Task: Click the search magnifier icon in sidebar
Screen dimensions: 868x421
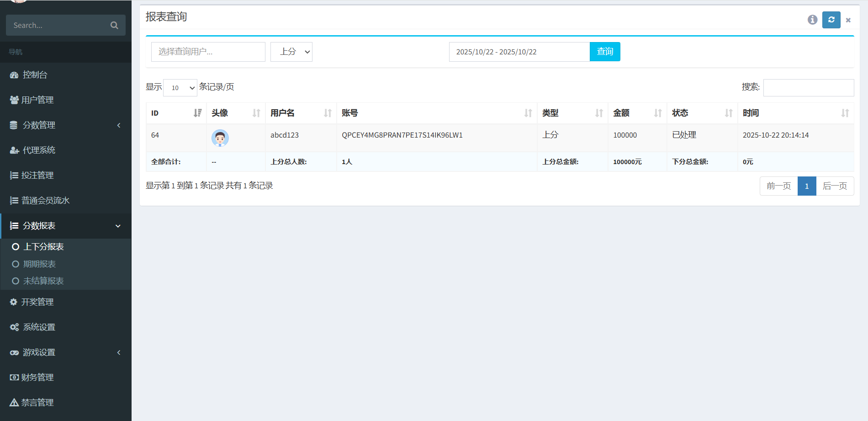Action: [x=114, y=25]
